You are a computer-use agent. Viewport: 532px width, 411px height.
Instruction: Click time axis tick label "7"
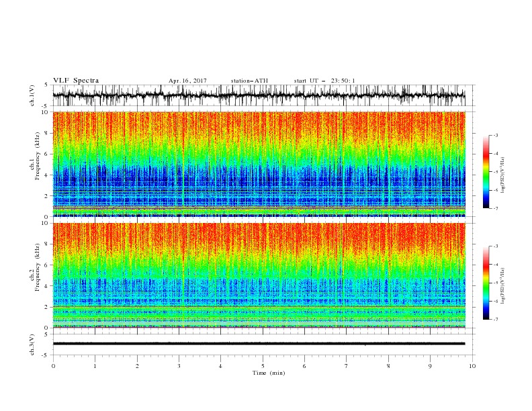tap(347, 366)
